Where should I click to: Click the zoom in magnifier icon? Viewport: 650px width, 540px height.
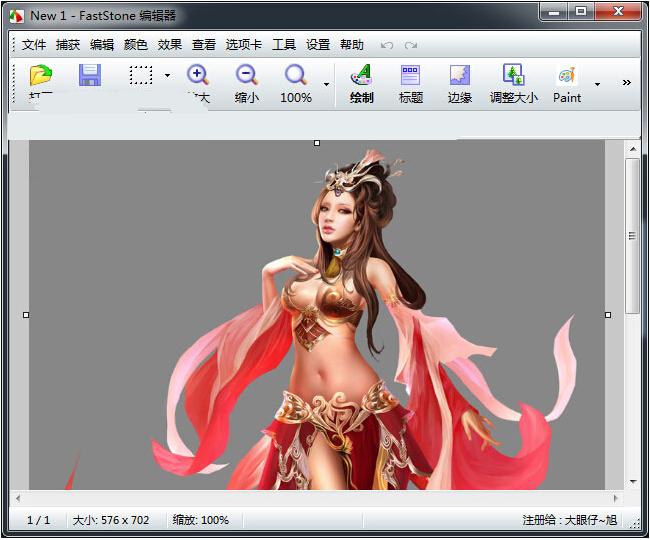[x=198, y=76]
